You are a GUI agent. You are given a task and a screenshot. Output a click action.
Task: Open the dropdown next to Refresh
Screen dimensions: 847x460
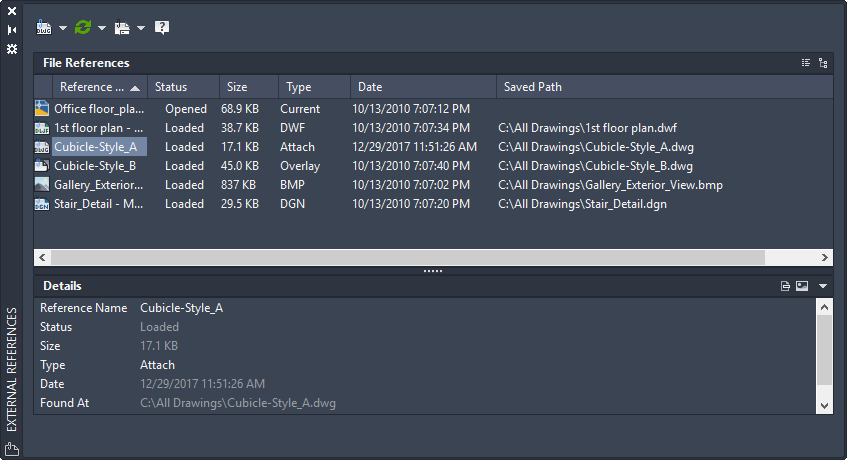tap(102, 29)
